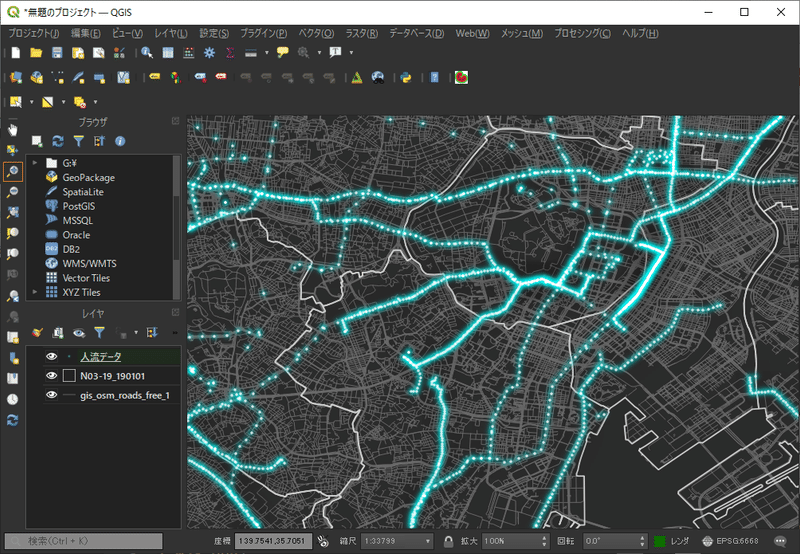Screen dimensions: 800x554
Task: Click the New Project blank page icon
Action: click(x=15, y=52)
